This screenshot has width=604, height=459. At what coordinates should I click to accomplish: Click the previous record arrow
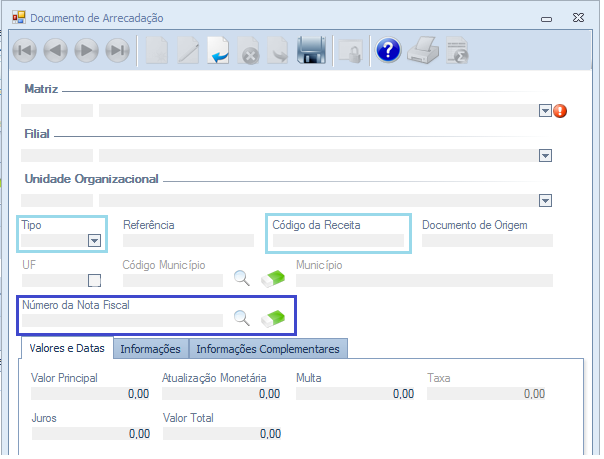tap(56, 50)
